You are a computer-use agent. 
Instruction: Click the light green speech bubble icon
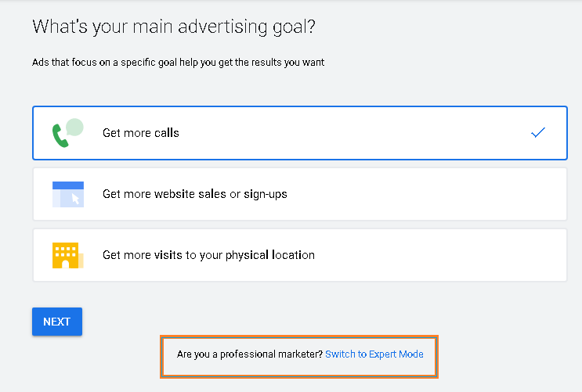pyautogui.click(x=75, y=128)
